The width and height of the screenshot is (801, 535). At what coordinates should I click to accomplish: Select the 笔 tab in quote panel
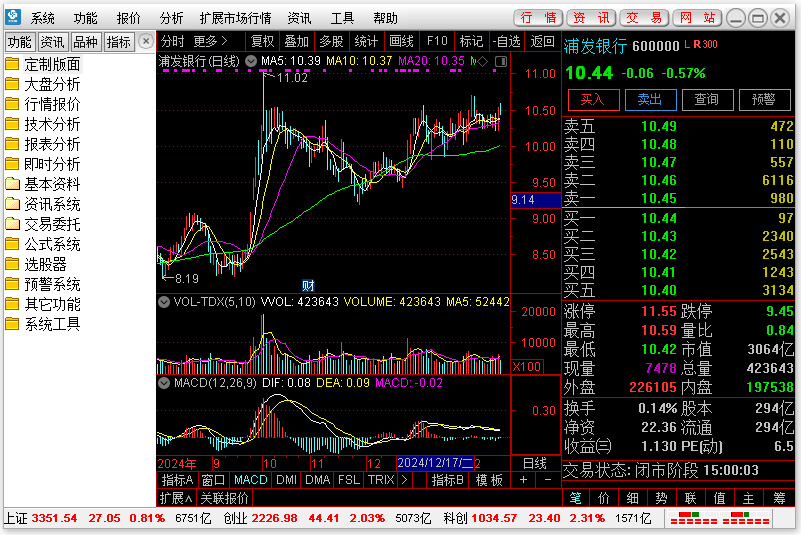(576, 498)
